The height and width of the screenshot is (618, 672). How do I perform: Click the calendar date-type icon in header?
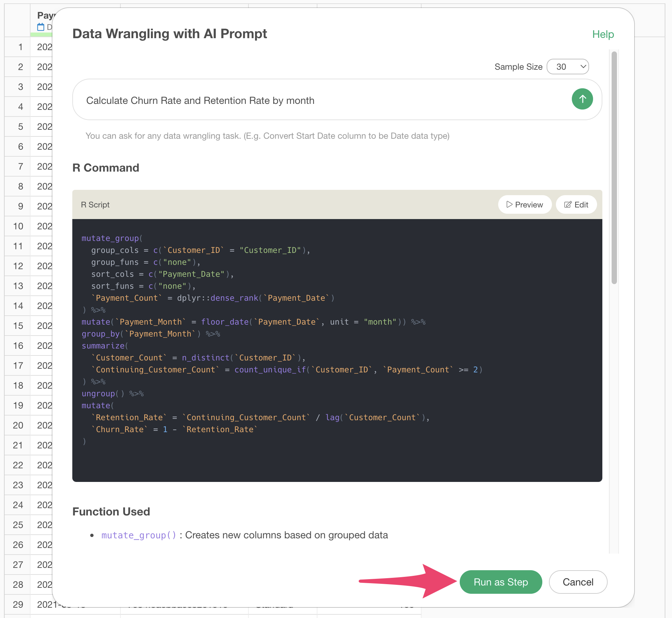click(41, 27)
